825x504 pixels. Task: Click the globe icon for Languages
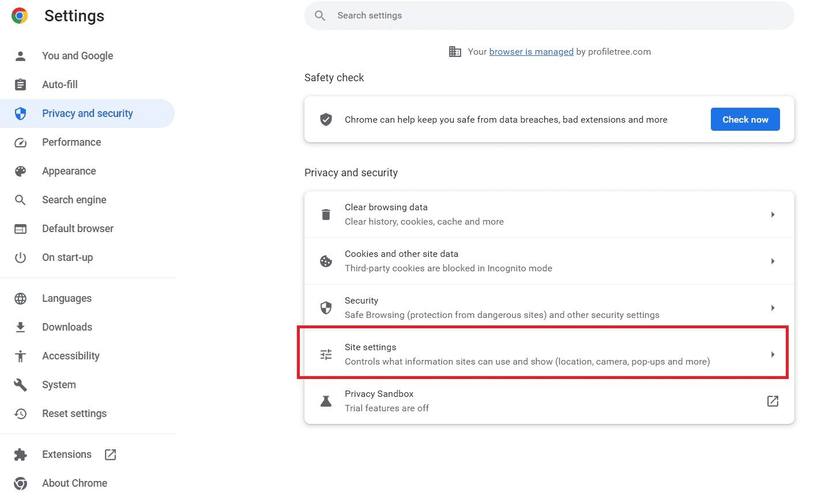(20, 298)
